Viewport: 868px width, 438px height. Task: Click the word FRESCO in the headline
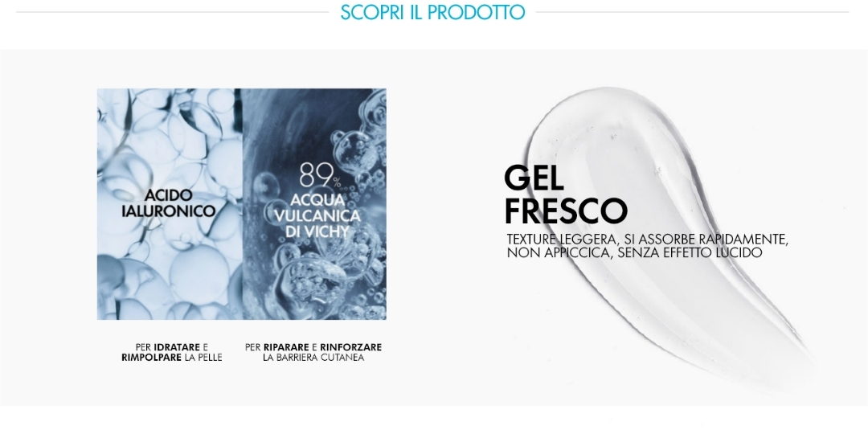565,211
